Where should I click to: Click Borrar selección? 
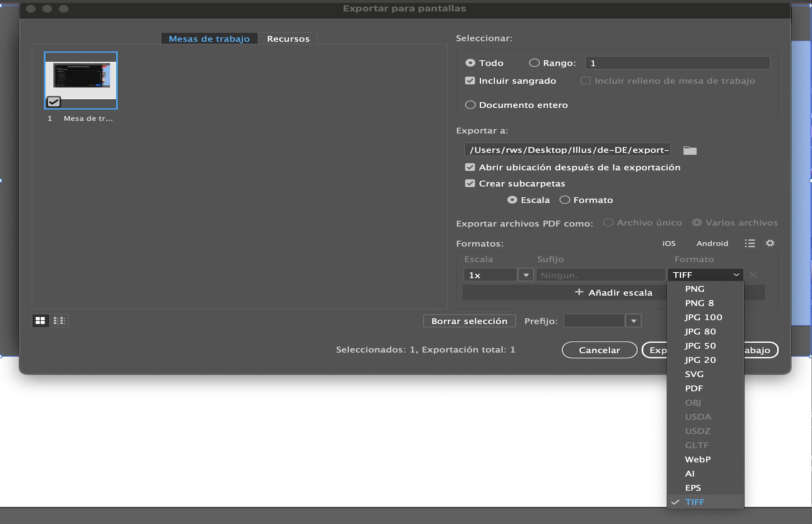point(469,321)
